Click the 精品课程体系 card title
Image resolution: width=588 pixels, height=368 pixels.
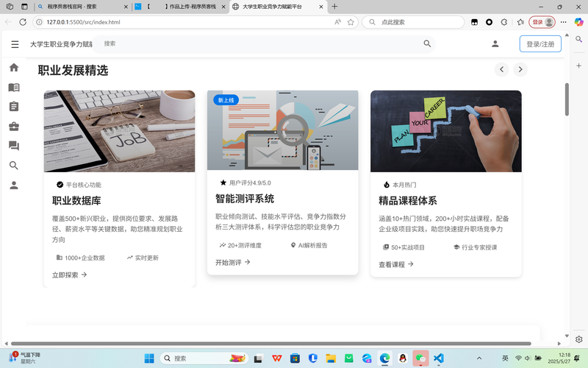point(408,200)
